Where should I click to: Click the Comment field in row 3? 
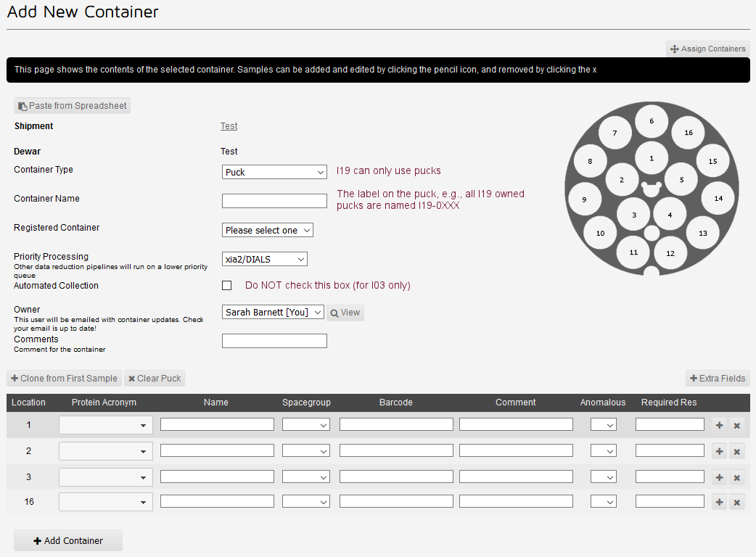click(516, 476)
